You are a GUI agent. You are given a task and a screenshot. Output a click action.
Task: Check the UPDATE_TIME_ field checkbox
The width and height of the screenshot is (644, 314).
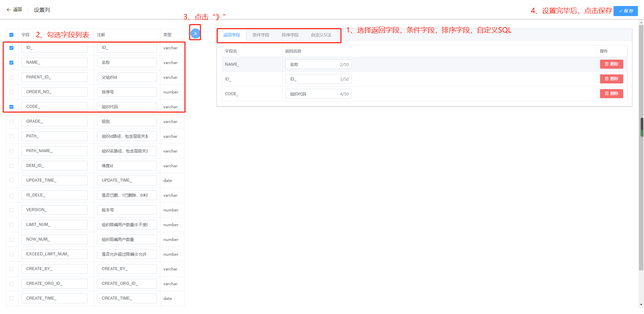point(11,181)
